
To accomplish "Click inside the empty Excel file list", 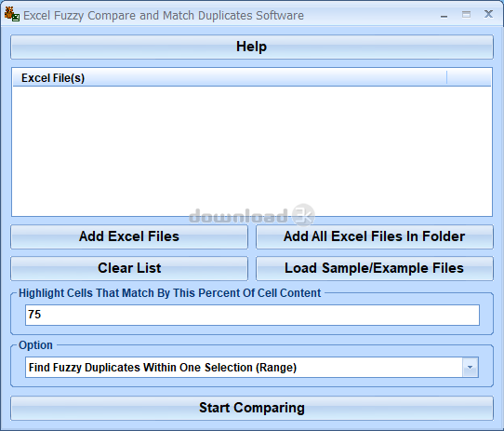I will point(252,151).
